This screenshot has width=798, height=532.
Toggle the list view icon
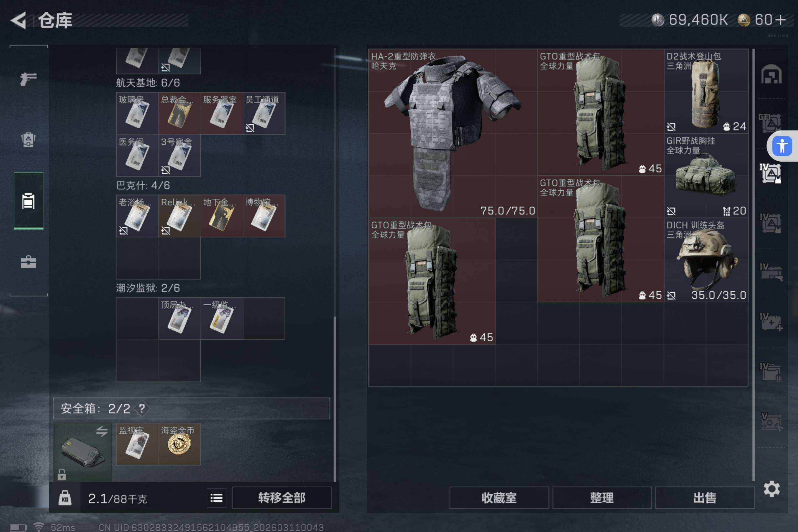point(216,498)
